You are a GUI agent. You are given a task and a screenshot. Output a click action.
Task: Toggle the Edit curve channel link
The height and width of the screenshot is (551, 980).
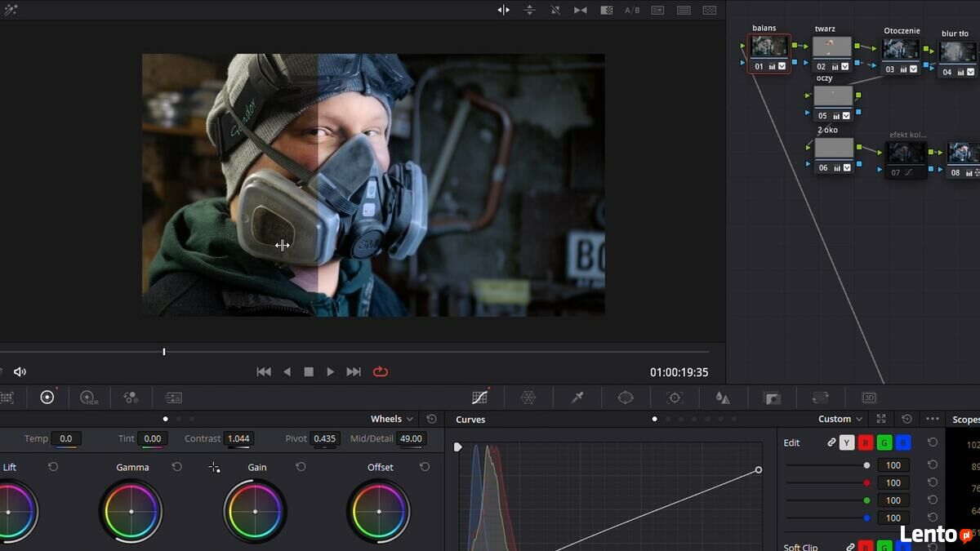[831, 442]
